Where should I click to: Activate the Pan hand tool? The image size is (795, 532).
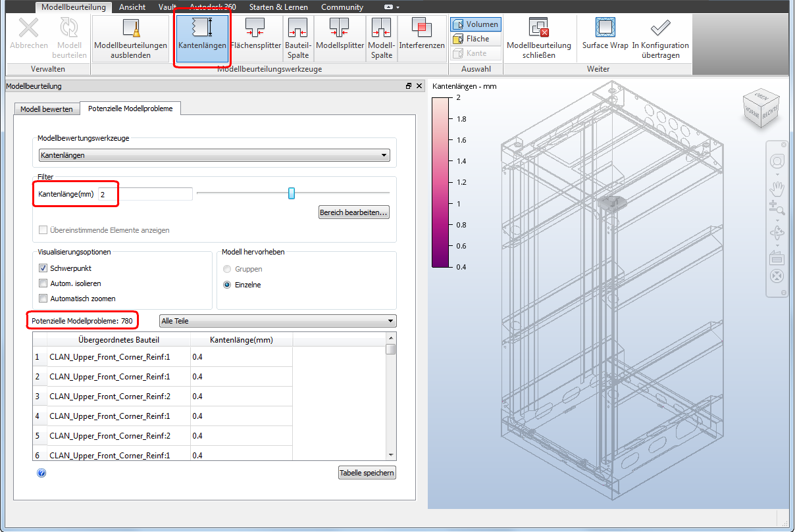pyautogui.click(x=777, y=189)
